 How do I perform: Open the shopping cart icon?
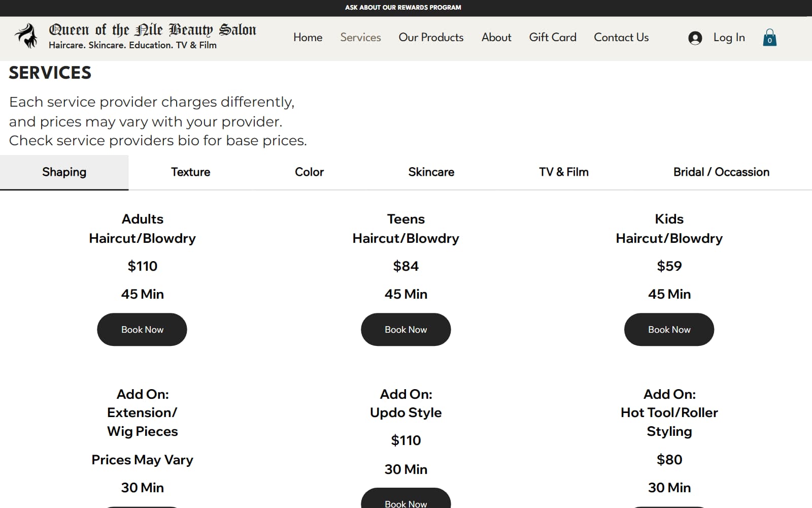click(x=769, y=38)
